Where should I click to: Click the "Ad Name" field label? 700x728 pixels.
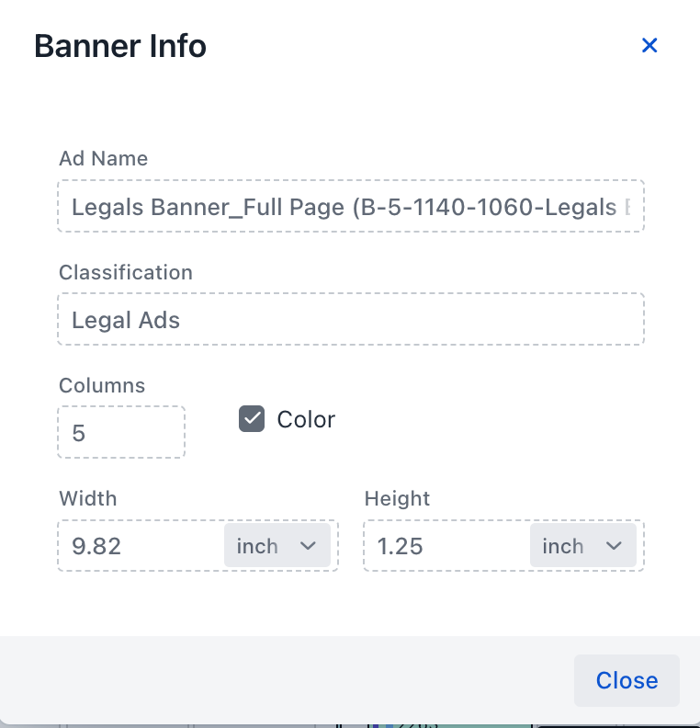click(x=103, y=158)
